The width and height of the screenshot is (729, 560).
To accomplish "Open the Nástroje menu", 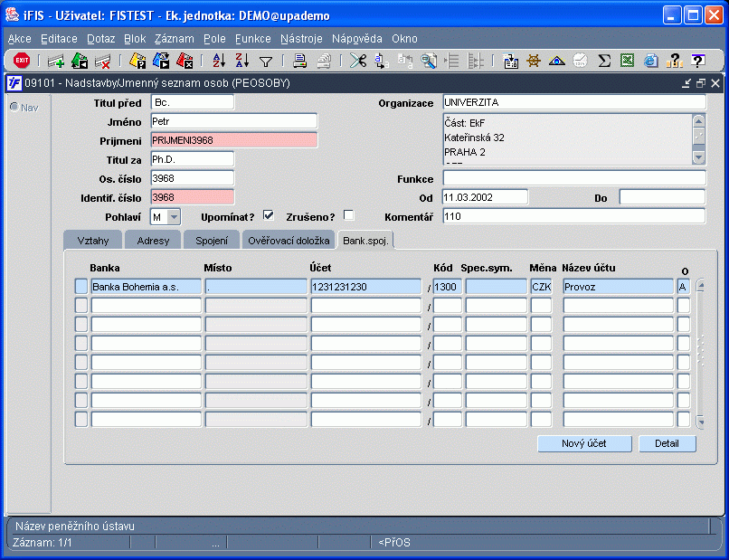I will [301, 39].
